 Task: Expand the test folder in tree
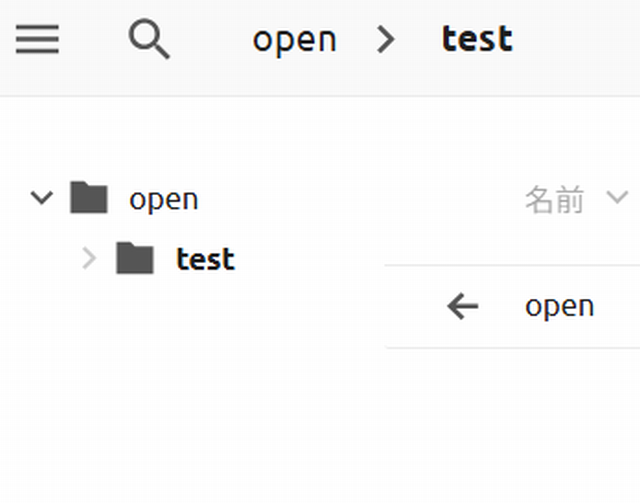click(89, 259)
